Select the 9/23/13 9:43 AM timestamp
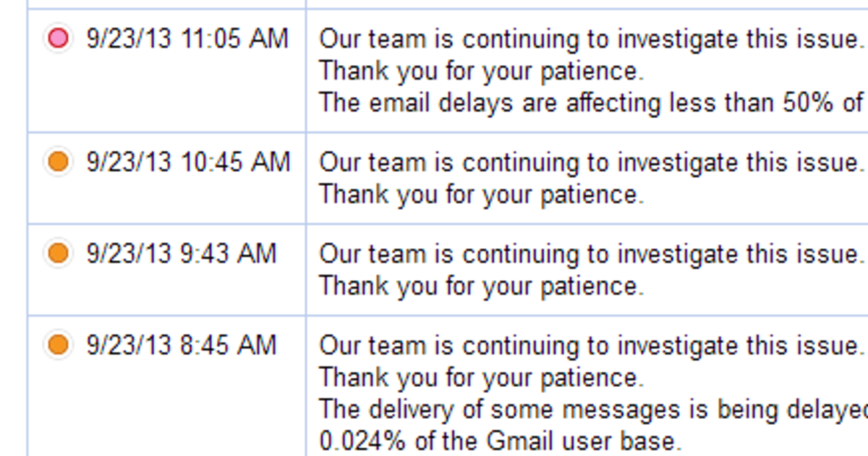Viewport: 868px width, 456px height. click(x=182, y=253)
